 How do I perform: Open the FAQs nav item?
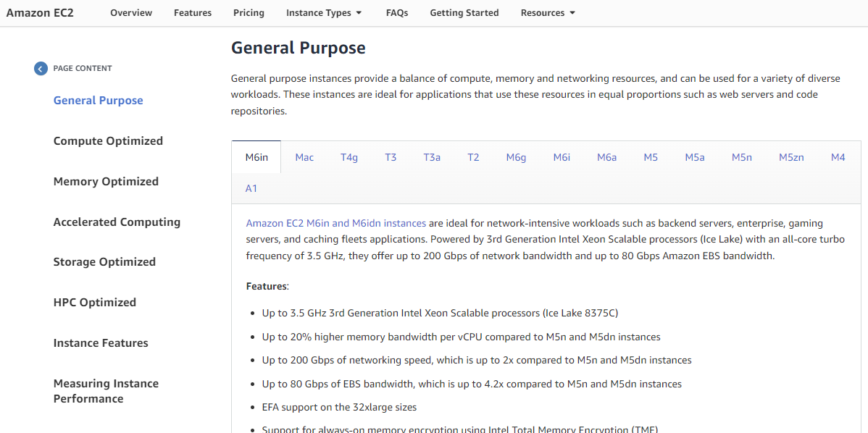[x=397, y=13]
